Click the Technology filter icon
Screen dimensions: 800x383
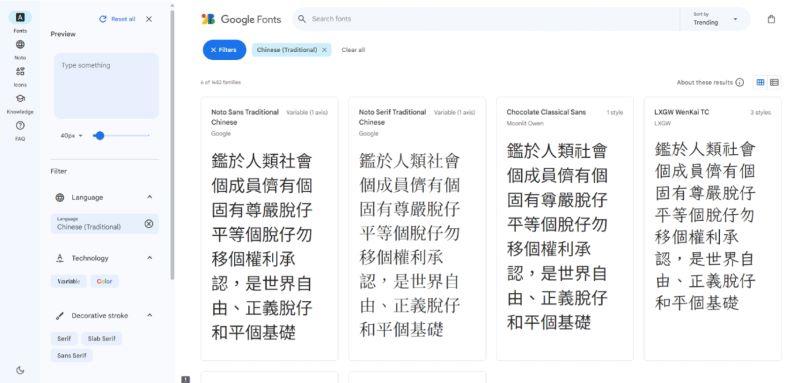pos(60,258)
